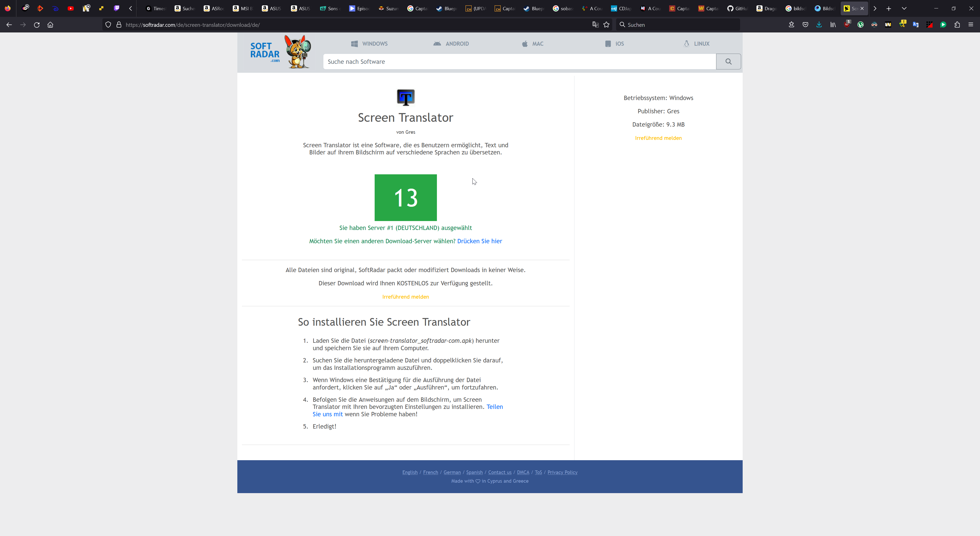980x536 pixels.
Task: Open the French language footer link
Action: point(430,472)
